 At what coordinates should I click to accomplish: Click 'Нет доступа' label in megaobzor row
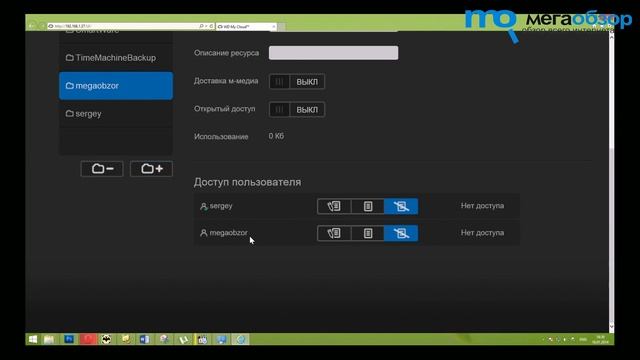(x=482, y=233)
